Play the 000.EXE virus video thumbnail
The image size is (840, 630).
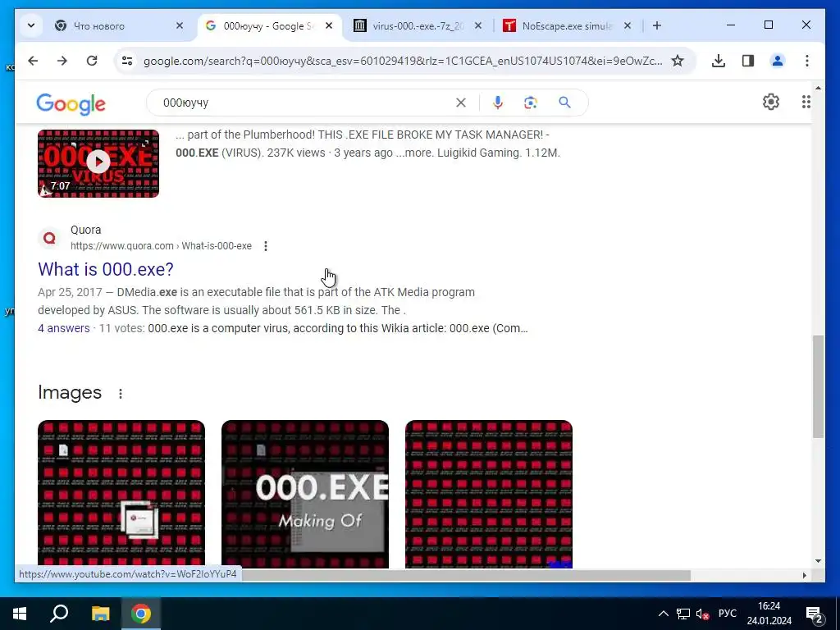[98, 163]
